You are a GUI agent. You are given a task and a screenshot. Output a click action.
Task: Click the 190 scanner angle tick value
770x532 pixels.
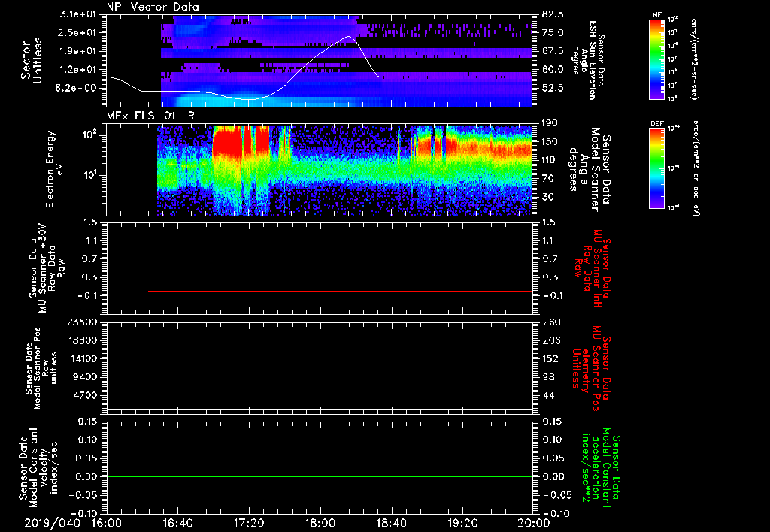coord(550,123)
